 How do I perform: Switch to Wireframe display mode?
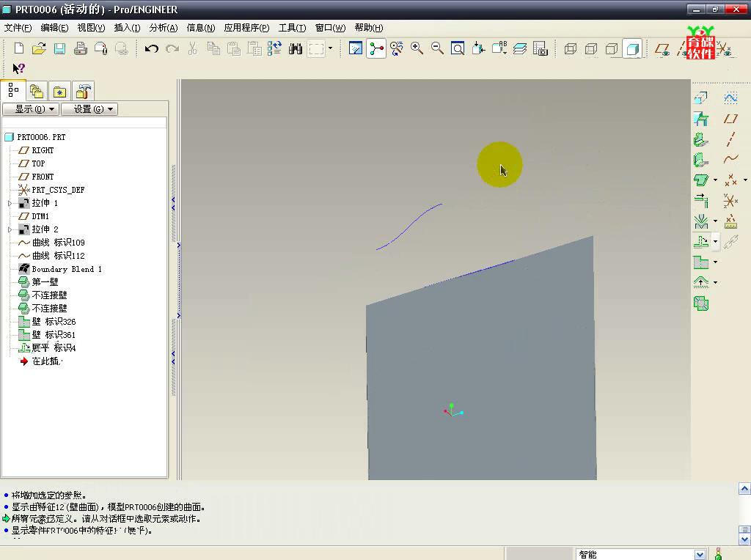pos(571,48)
